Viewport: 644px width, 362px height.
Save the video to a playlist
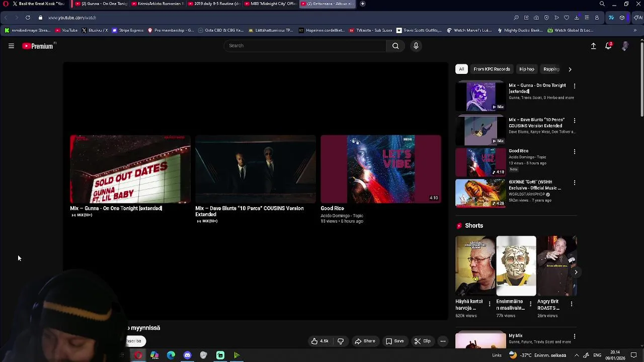(x=394, y=341)
